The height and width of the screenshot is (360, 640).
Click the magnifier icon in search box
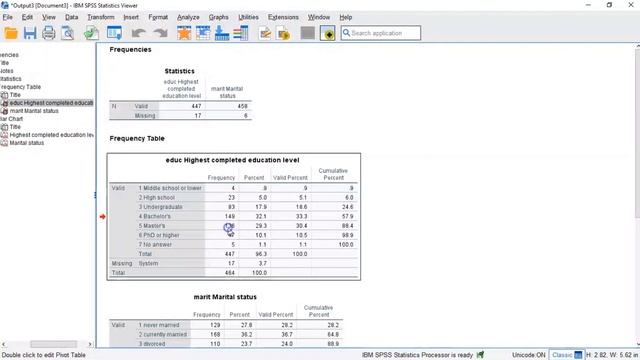[347, 33]
